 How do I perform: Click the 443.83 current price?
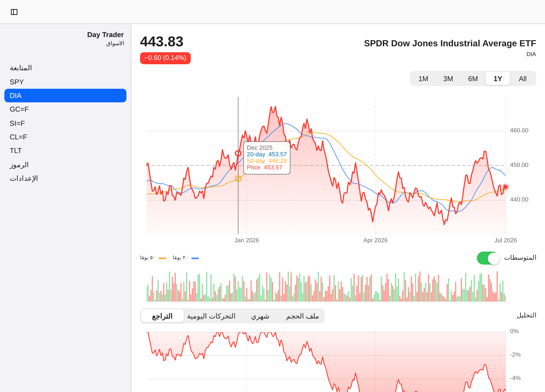tap(162, 42)
